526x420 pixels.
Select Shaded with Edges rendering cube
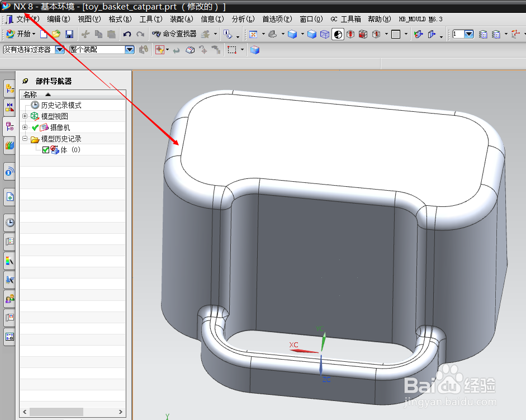[x=292, y=34]
